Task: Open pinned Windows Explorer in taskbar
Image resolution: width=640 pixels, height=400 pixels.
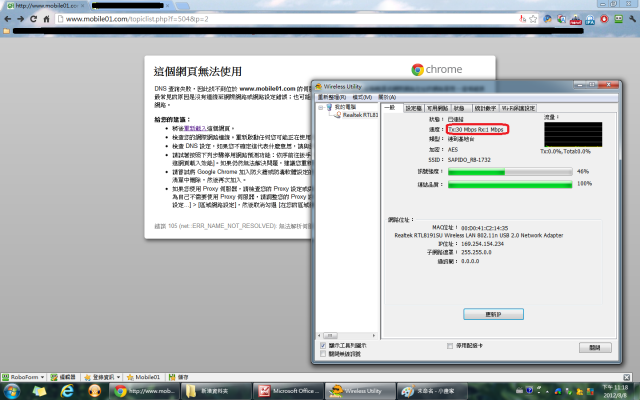Action: (39, 391)
